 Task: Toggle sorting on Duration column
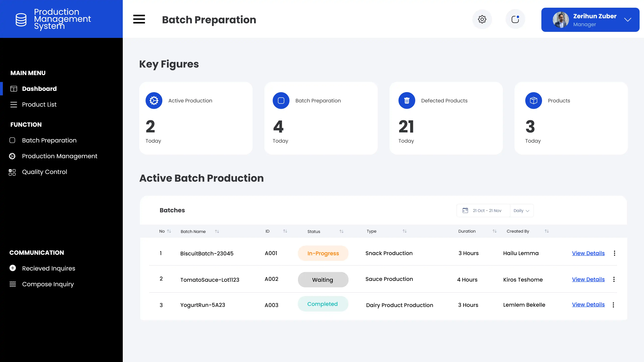(x=494, y=231)
